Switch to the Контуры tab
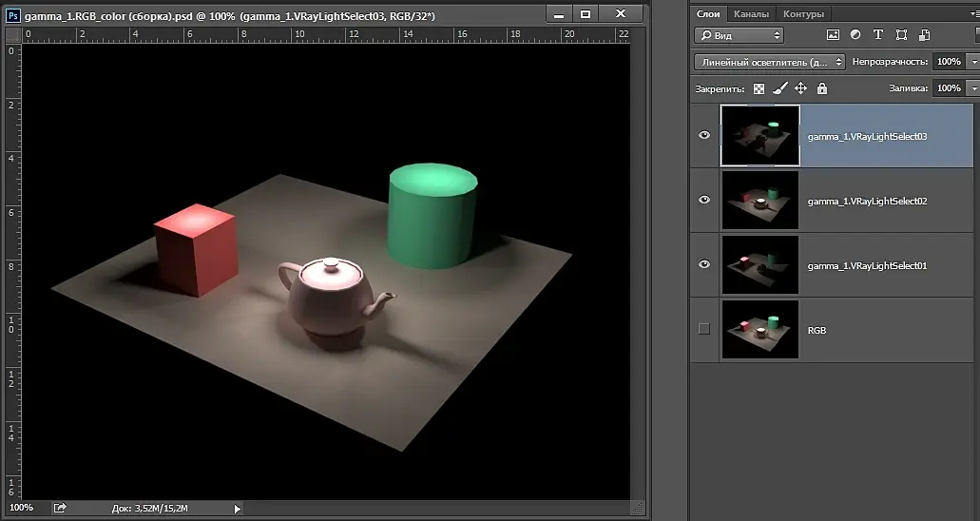Screen dimensions: 980x521 [x=803, y=14]
